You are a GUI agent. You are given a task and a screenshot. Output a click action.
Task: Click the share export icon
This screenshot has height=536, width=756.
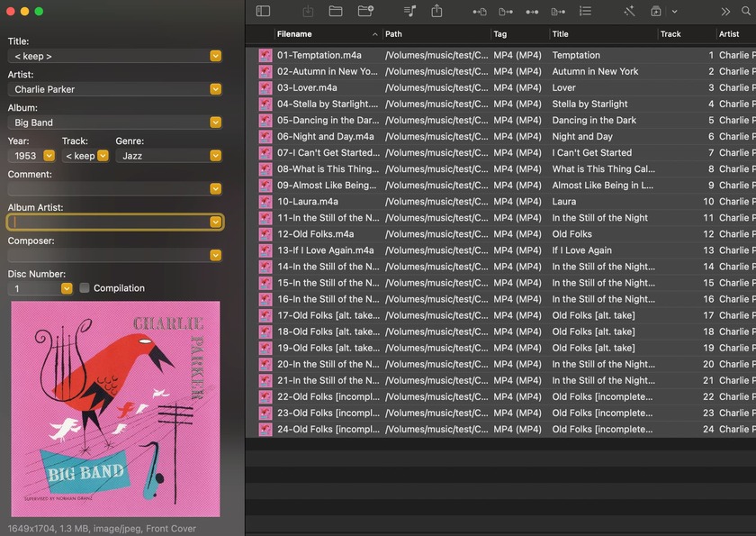[436, 11]
